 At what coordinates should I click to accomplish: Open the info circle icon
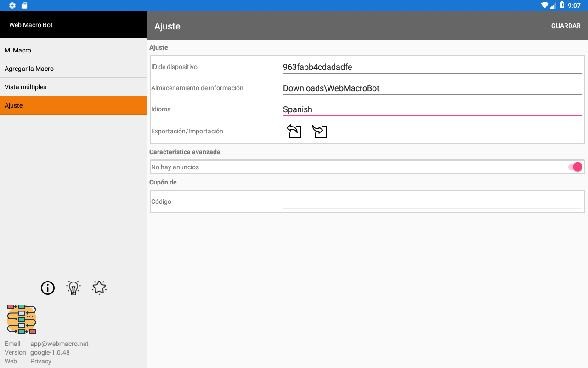tap(48, 288)
